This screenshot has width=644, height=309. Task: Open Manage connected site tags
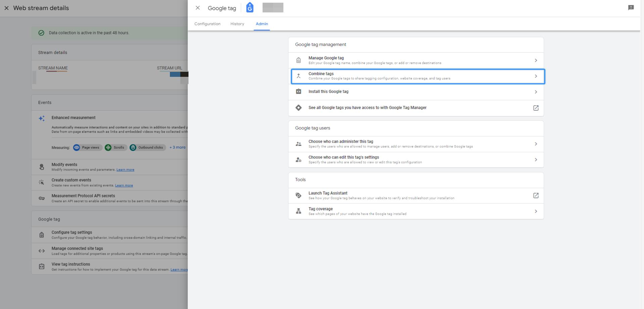tap(110, 251)
